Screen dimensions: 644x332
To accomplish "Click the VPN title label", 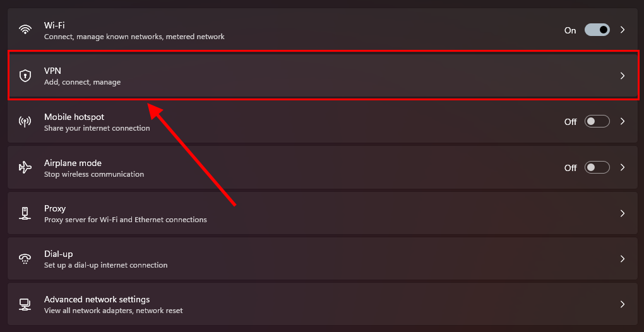I will tap(52, 71).
